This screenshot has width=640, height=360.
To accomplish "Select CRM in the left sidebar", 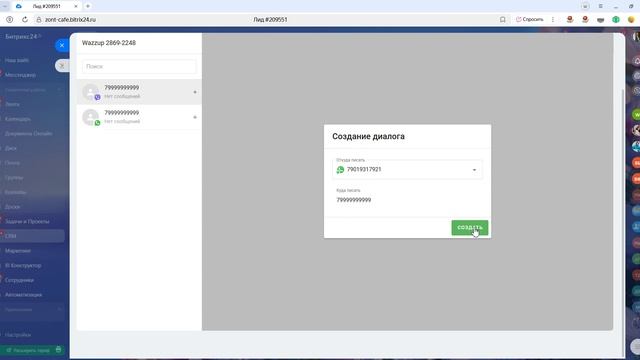I will (32, 236).
